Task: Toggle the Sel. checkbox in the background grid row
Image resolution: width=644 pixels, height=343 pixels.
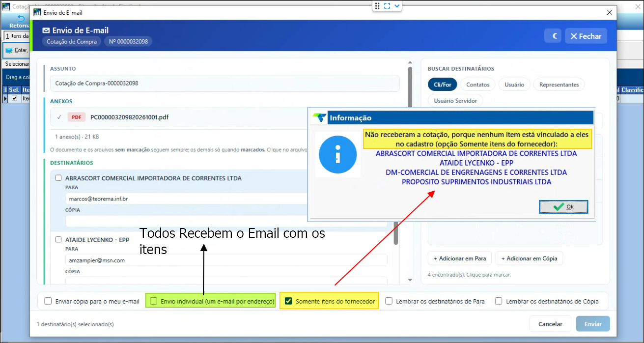Action: [x=14, y=98]
